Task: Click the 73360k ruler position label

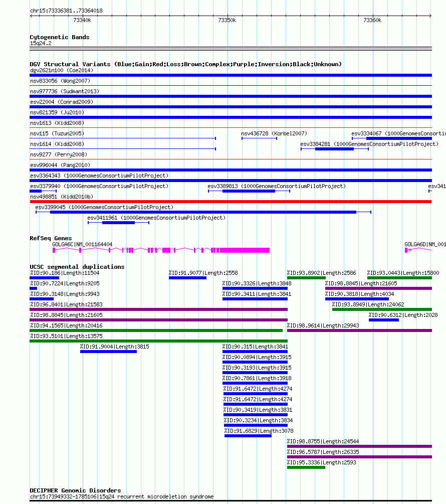Action: [372, 20]
